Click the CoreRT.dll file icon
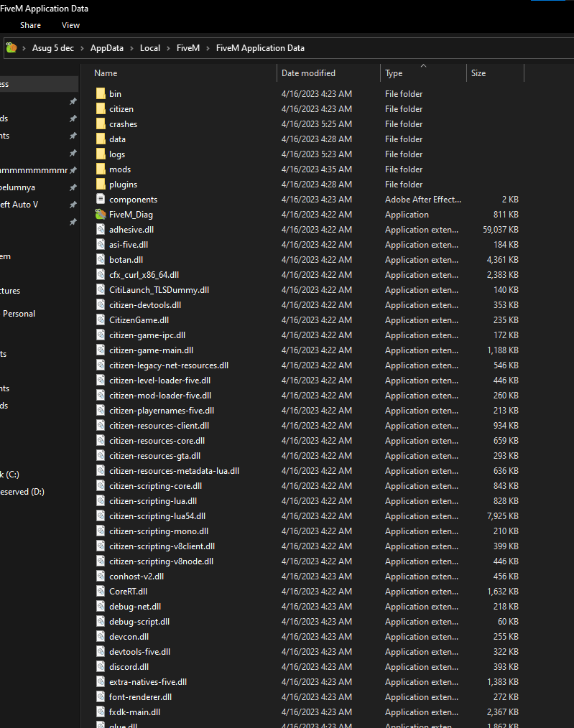Screen dimensions: 574x728 (x=101, y=592)
